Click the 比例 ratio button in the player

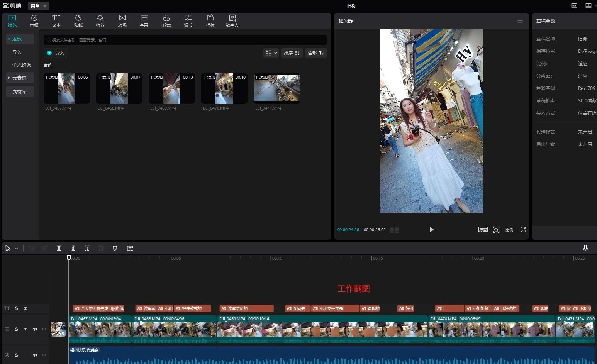[x=509, y=230]
